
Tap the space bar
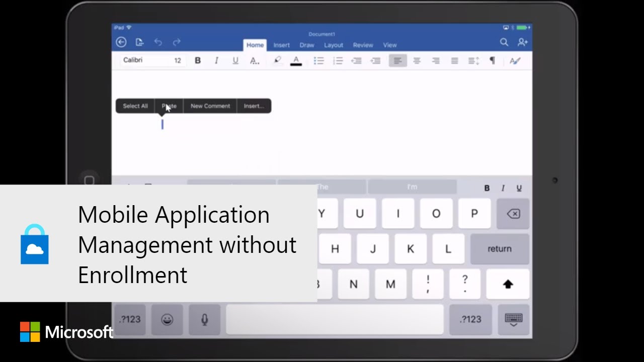coord(335,319)
